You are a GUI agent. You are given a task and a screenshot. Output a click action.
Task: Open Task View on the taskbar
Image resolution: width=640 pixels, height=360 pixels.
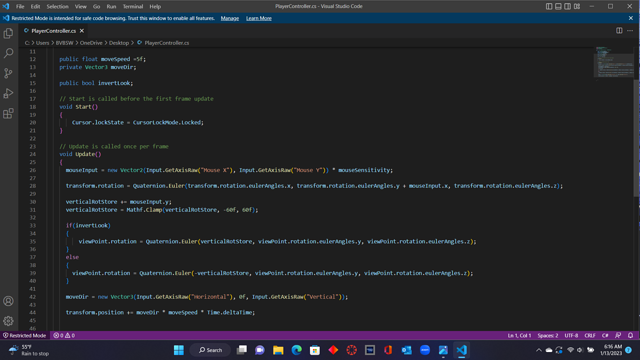242,350
